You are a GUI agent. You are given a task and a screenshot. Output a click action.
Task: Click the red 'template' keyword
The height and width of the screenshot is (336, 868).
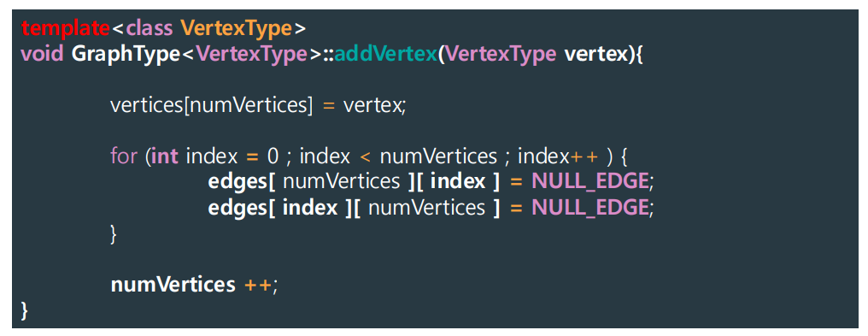(66, 28)
